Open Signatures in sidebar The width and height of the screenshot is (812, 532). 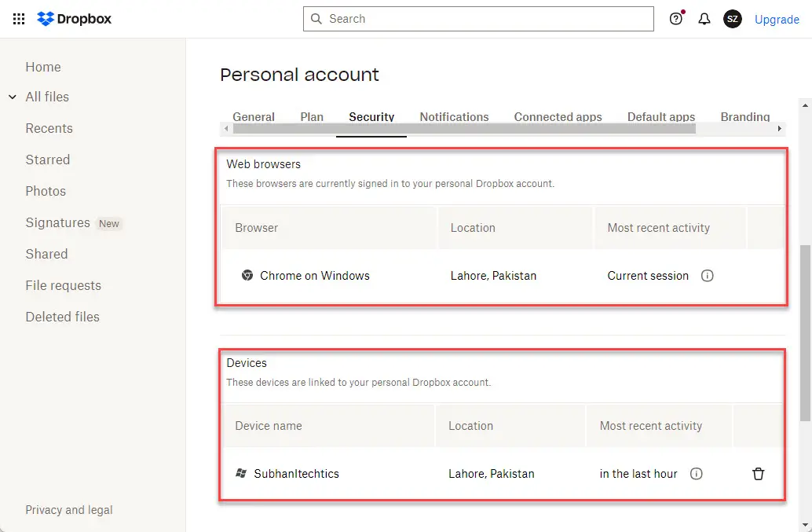click(x=57, y=222)
